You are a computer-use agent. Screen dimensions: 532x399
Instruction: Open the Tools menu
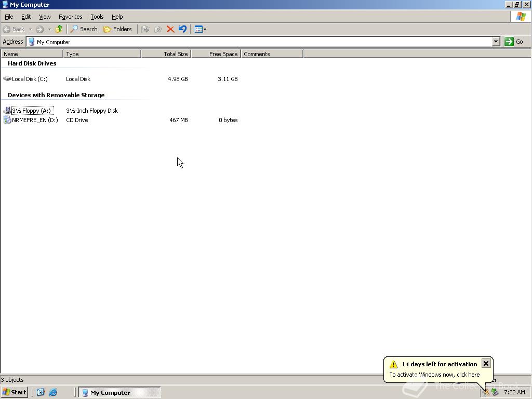[x=97, y=17]
